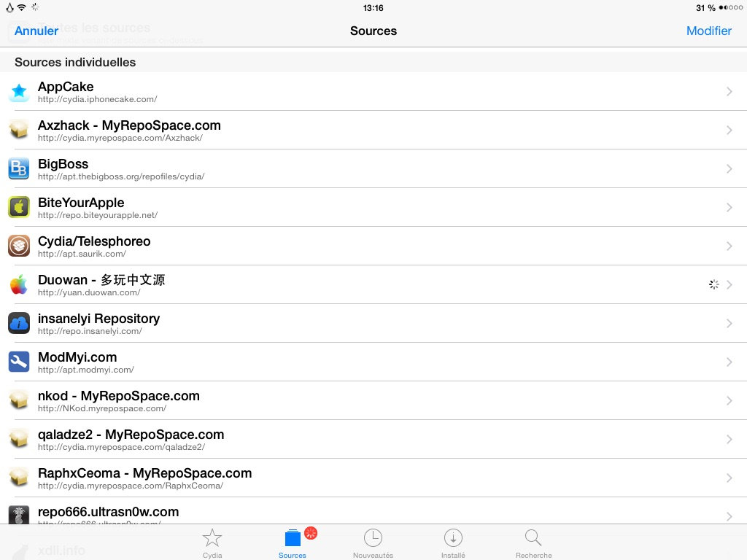The image size is (747, 560).
Task: Tap the URL http://apt.saurik.com/
Action: [x=82, y=254]
